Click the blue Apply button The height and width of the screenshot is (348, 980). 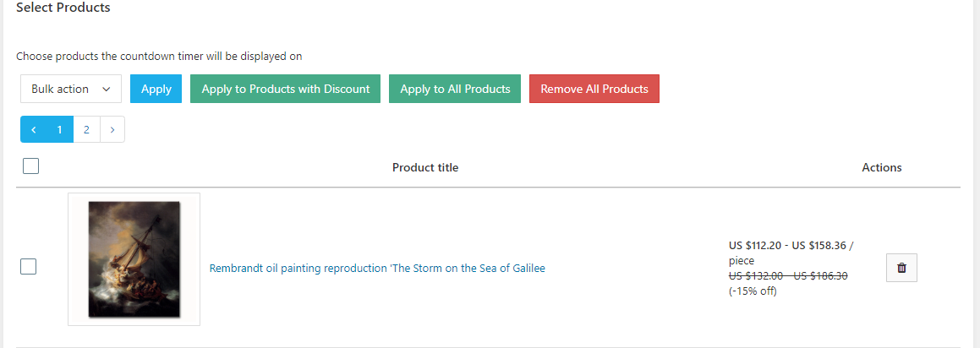point(156,89)
